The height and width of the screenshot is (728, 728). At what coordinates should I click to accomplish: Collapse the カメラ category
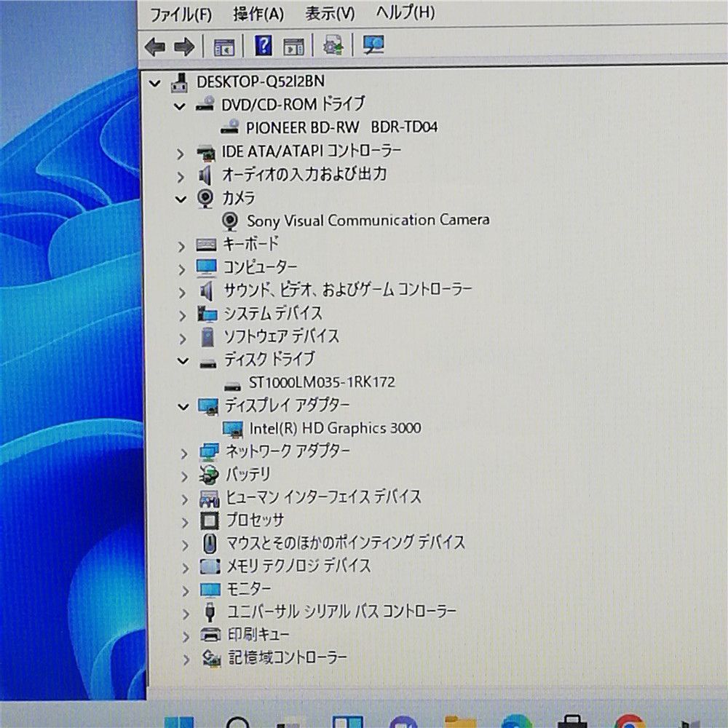[x=180, y=199]
